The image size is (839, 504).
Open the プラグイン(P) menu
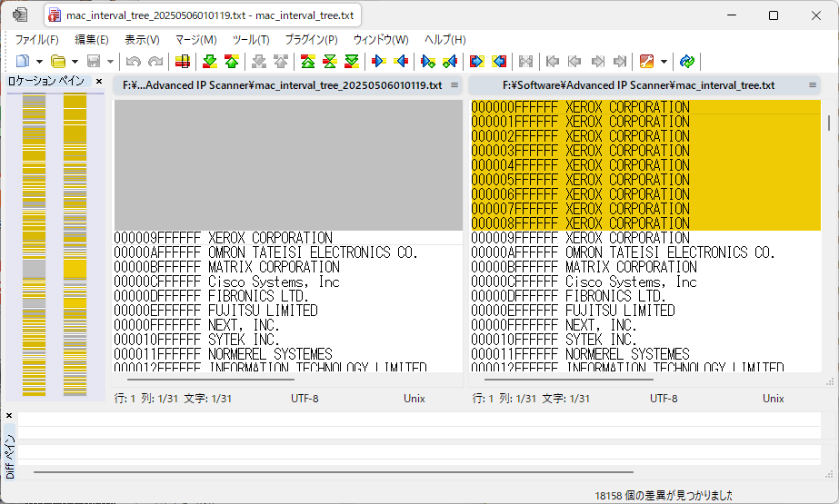coord(312,40)
